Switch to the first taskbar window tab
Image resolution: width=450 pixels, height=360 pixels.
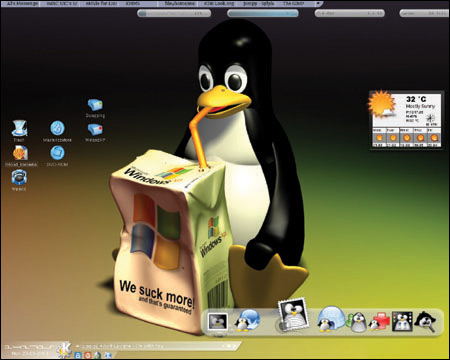point(22,4)
